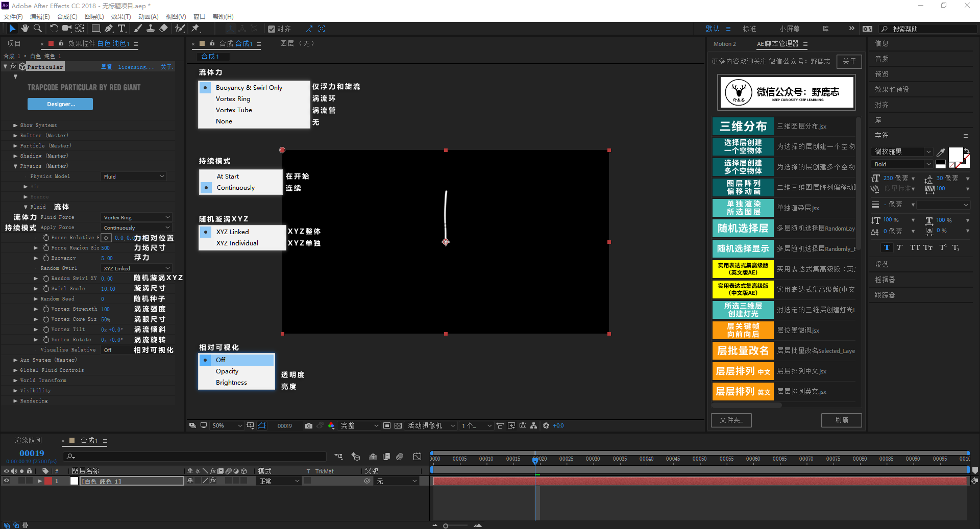Click eyedropper in Character panel
Screen dimensions: 980x529
click(941, 152)
